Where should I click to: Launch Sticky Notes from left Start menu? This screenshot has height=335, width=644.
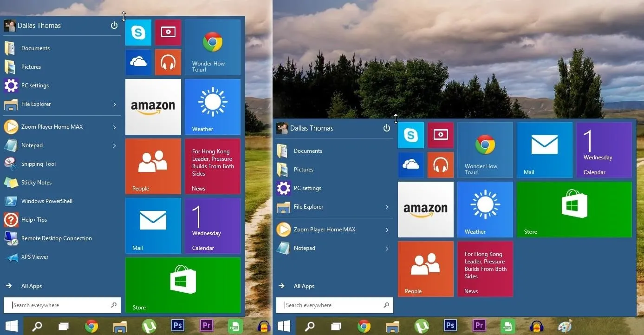(x=62, y=183)
